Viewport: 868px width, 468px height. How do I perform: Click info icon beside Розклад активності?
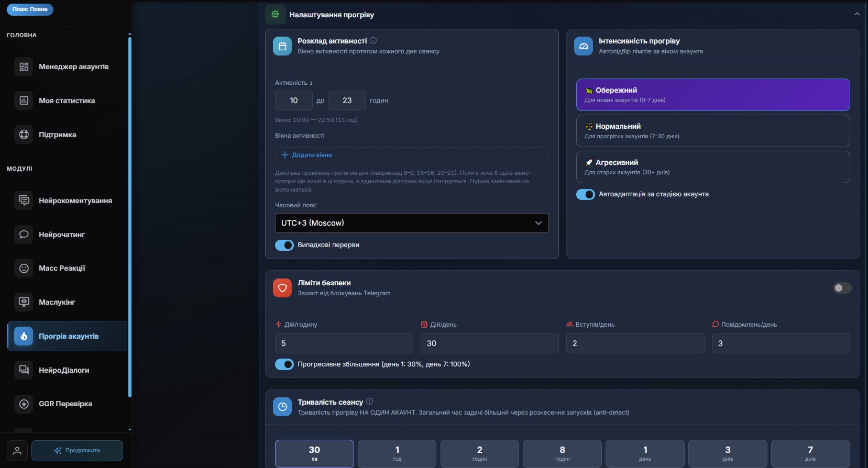[x=373, y=40]
